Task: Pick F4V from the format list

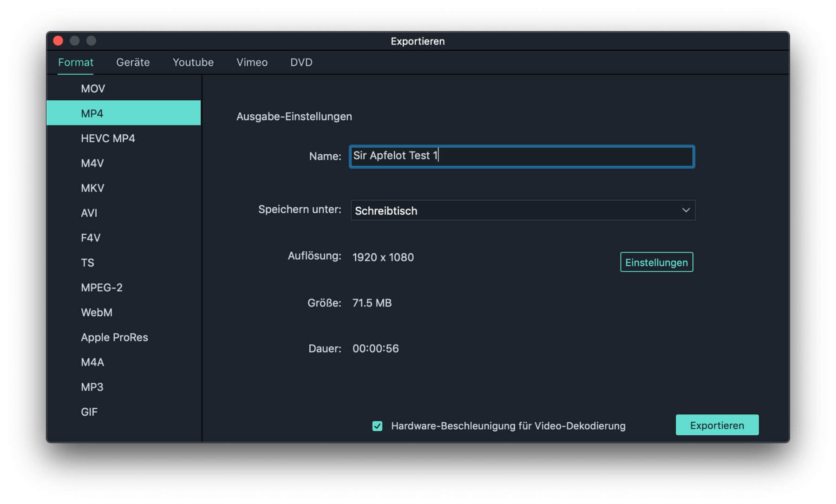Action: (124, 237)
